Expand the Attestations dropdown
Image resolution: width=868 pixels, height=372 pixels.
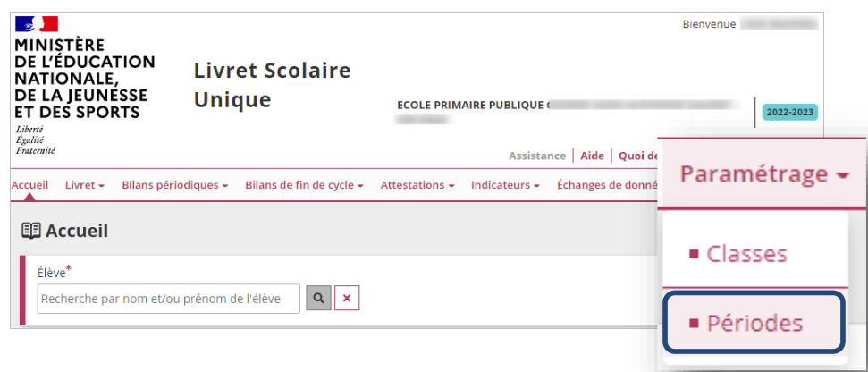click(x=417, y=185)
